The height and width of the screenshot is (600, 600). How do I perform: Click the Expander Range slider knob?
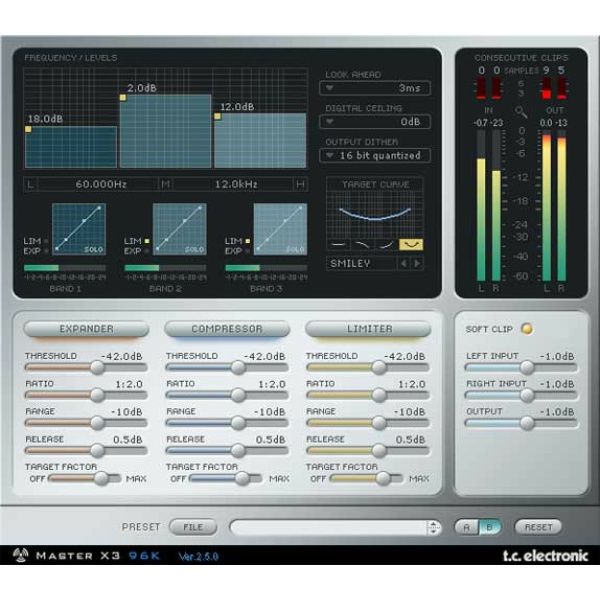(x=97, y=423)
